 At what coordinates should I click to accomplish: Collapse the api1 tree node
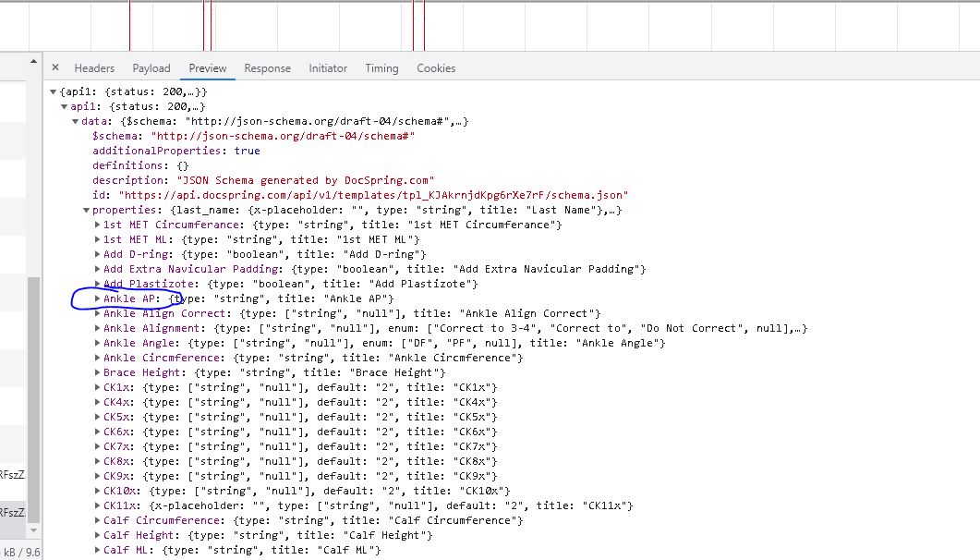point(63,106)
